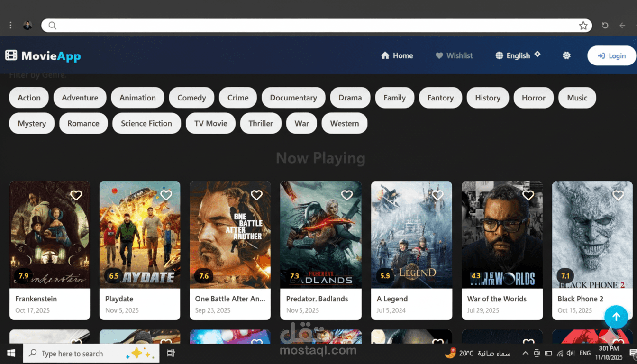The height and width of the screenshot is (364, 637).
Task: Click the bookmark star in the address bar
Action: pos(583,26)
